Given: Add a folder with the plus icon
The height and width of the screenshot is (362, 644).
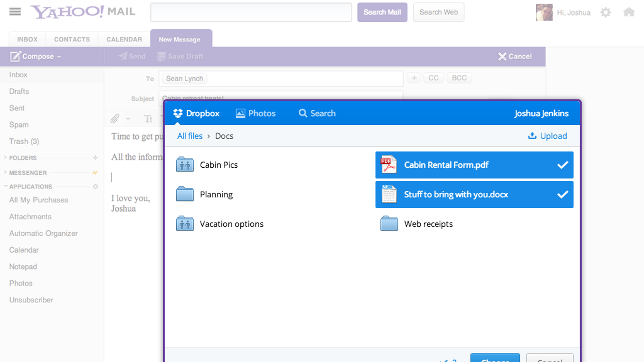Looking at the screenshot, I should click(95, 158).
